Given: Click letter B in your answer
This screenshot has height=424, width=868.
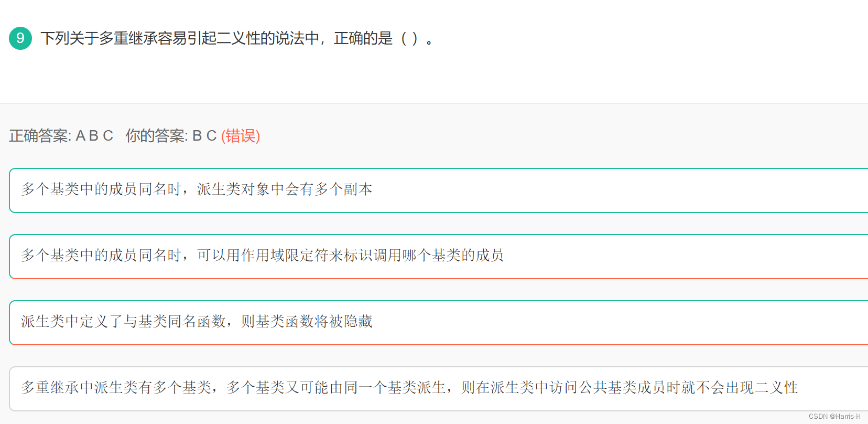Looking at the screenshot, I should pos(197,136).
